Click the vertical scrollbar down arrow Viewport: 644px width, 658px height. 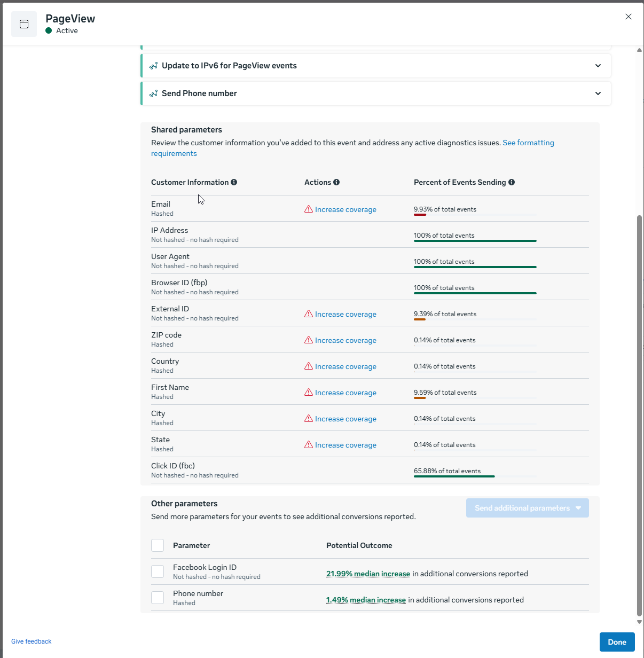pyautogui.click(x=639, y=622)
